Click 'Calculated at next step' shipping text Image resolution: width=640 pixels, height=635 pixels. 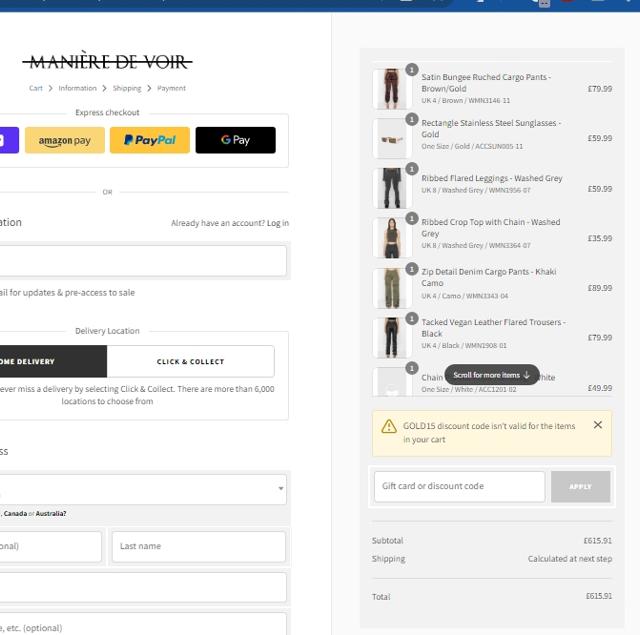tap(570, 559)
